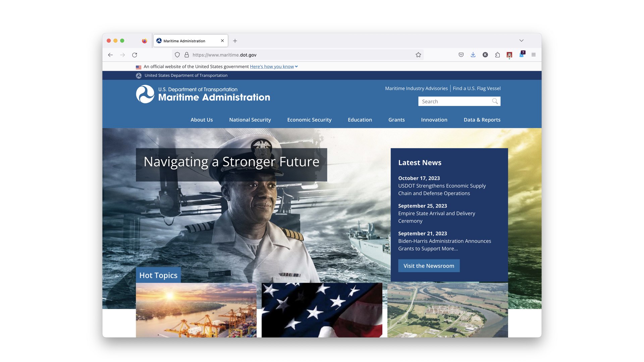Screen dimensions: 644x362
Task: Click the Latest News heading
Action: (420, 163)
